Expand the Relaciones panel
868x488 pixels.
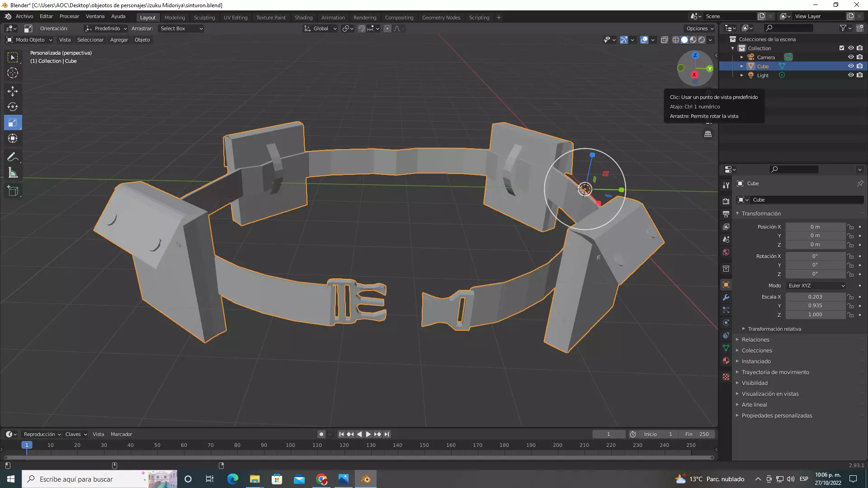click(755, 340)
